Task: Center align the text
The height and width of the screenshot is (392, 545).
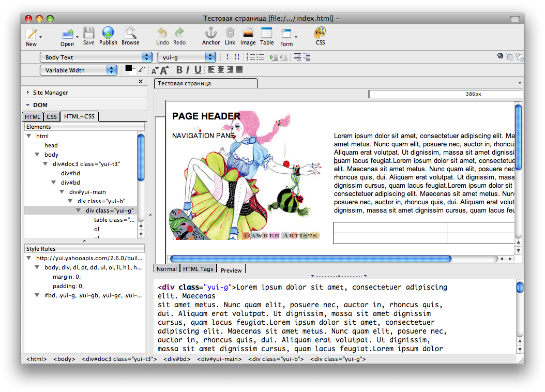Action: 220,70
